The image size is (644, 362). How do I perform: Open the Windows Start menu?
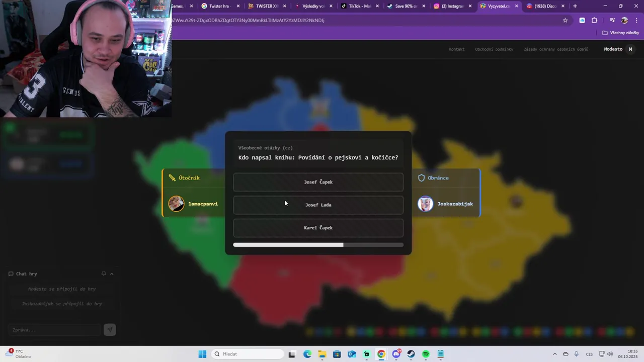pos(202,354)
